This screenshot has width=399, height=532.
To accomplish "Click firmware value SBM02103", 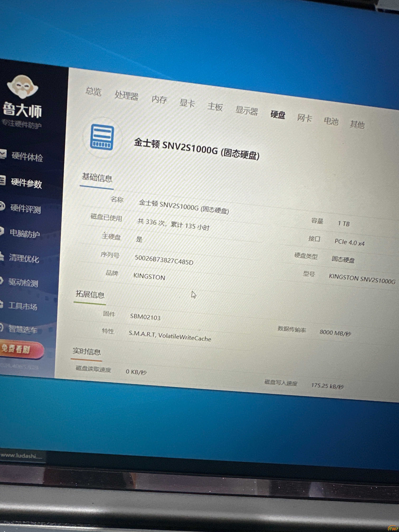I will click(145, 317).
